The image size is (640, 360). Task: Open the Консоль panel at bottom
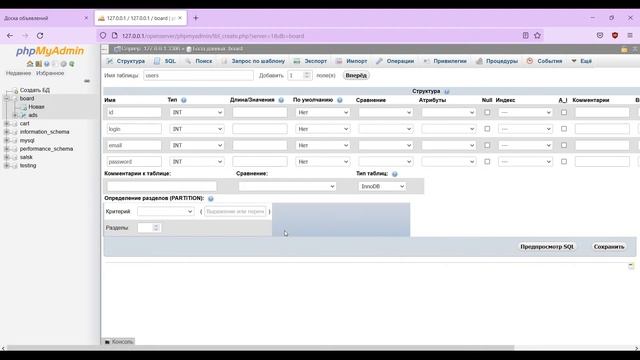[118, 342]
